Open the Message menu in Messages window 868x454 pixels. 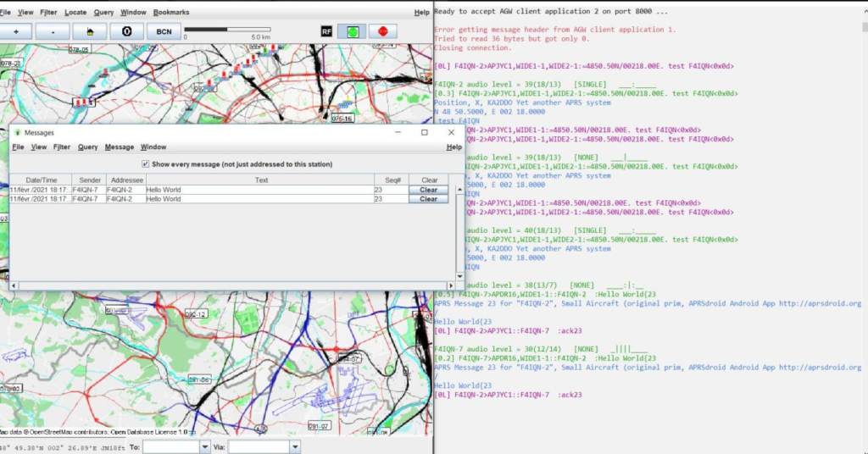point(119,147)
